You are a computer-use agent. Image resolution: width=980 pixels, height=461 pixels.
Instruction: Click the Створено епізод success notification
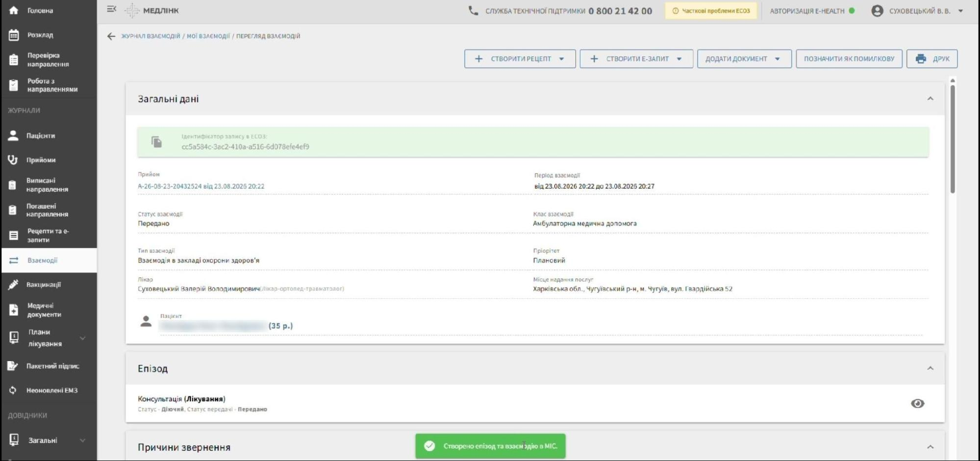pos(490,446)
